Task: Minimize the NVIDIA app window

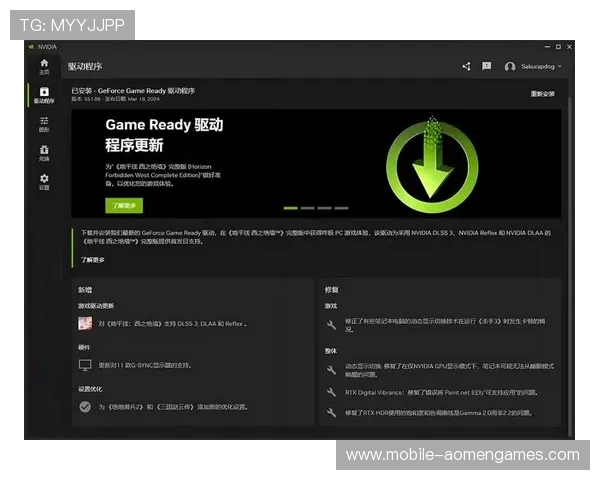Action: [x=547, y=47]
